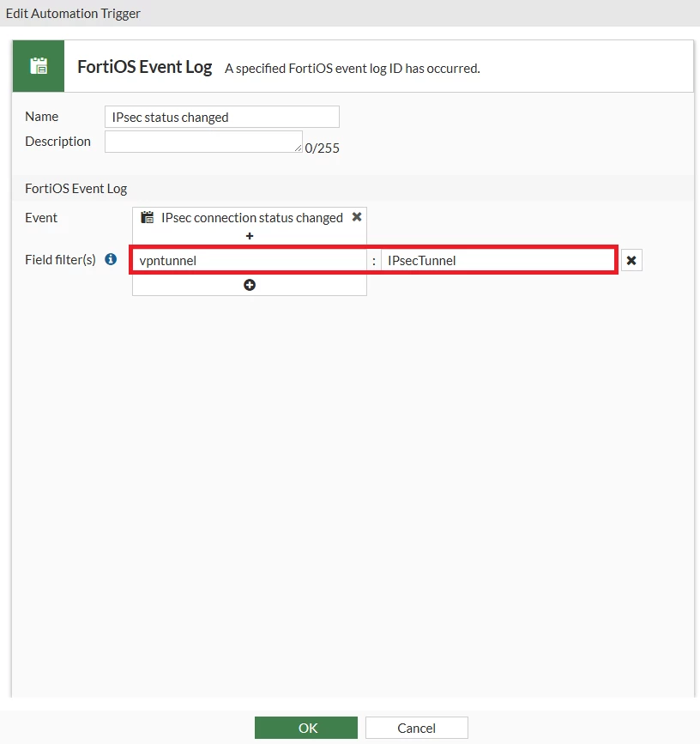
Task: Edit the Name field 'IPsec status changed'
Action: pyautogui.click(x=222, y=117)
